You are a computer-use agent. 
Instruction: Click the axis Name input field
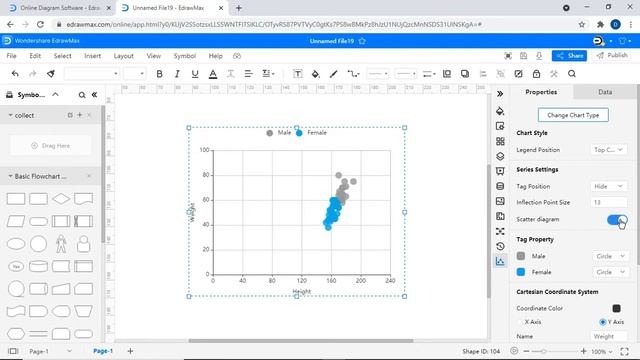609,336
